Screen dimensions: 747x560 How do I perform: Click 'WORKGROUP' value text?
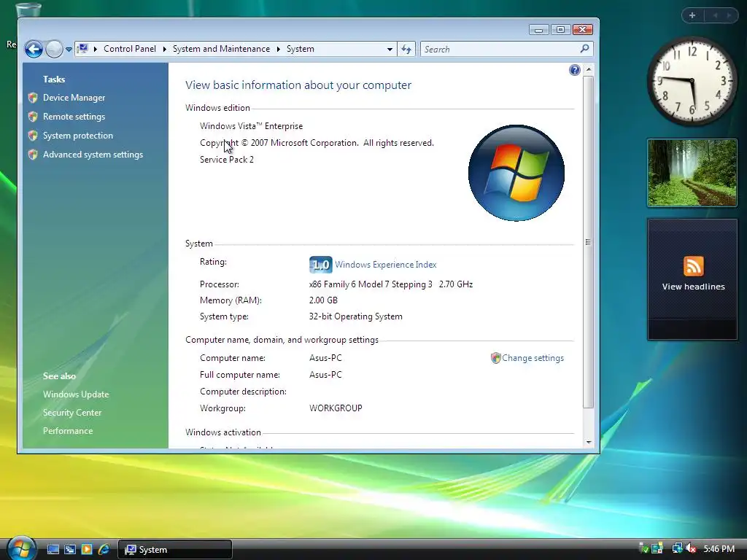coord(336,408)
